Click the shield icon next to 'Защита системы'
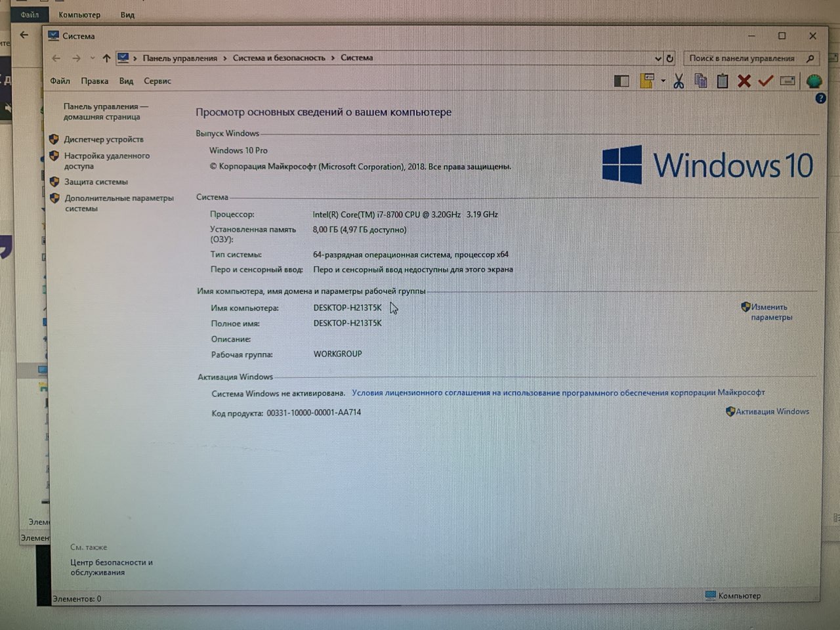This screenshot has height=630, width=840. pyautogui.click(x=54, y=182)
